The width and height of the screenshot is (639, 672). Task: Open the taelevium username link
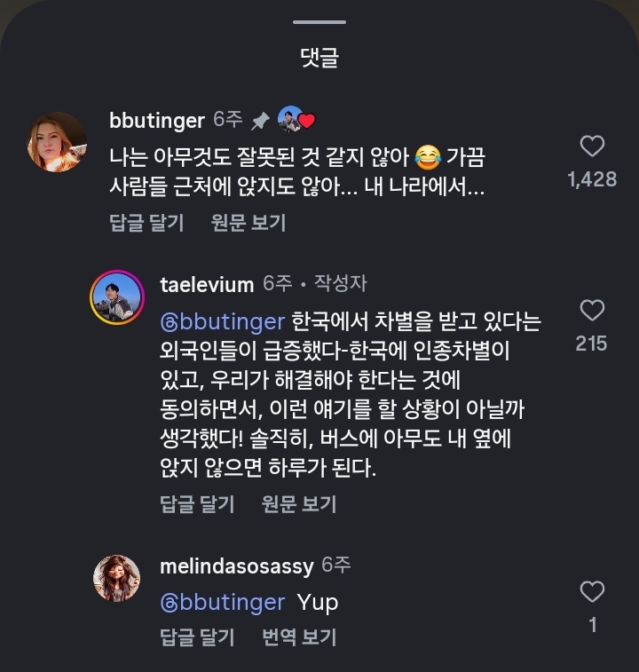tap(207, 283)
